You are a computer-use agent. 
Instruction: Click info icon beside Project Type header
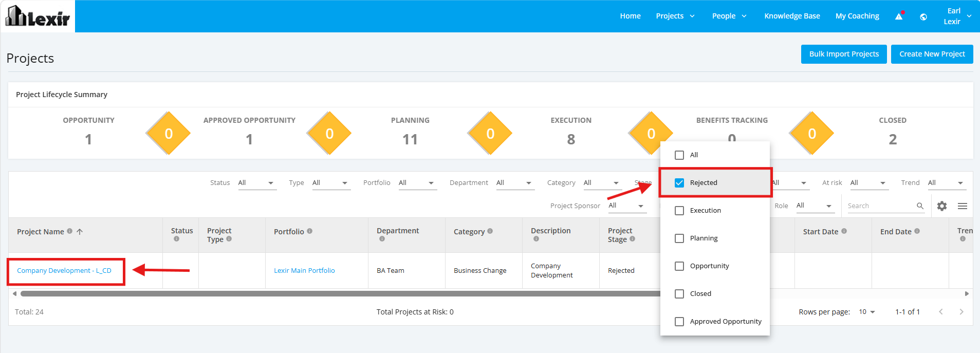pyautogui.click(x=229, y=239)
